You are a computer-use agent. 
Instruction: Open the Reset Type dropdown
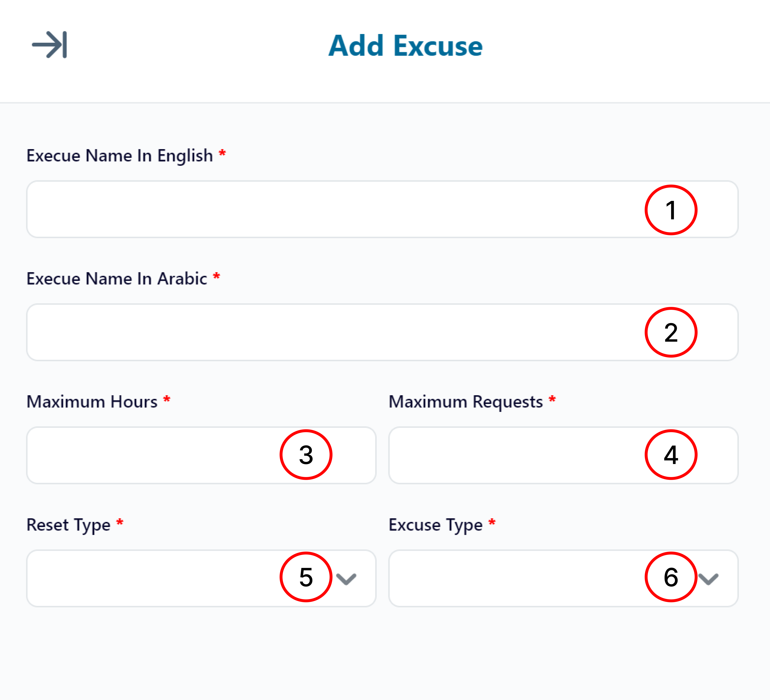pyautogui.click(x=201, y=578)
